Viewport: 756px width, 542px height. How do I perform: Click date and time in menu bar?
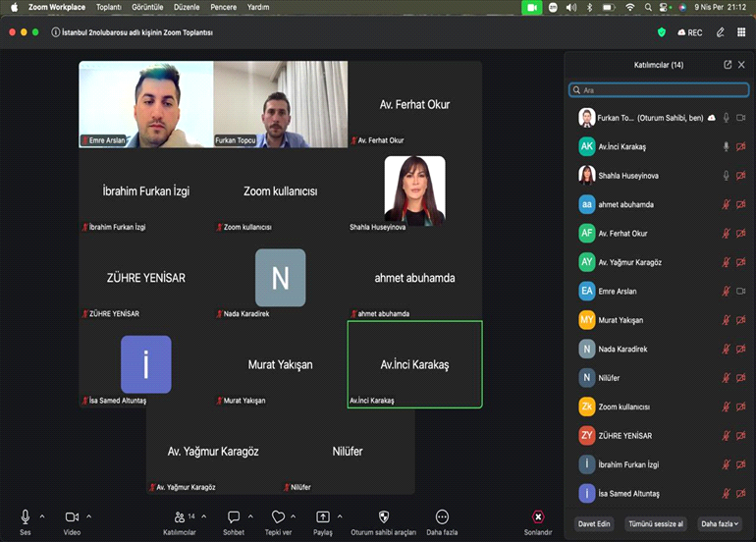point(721,7)
